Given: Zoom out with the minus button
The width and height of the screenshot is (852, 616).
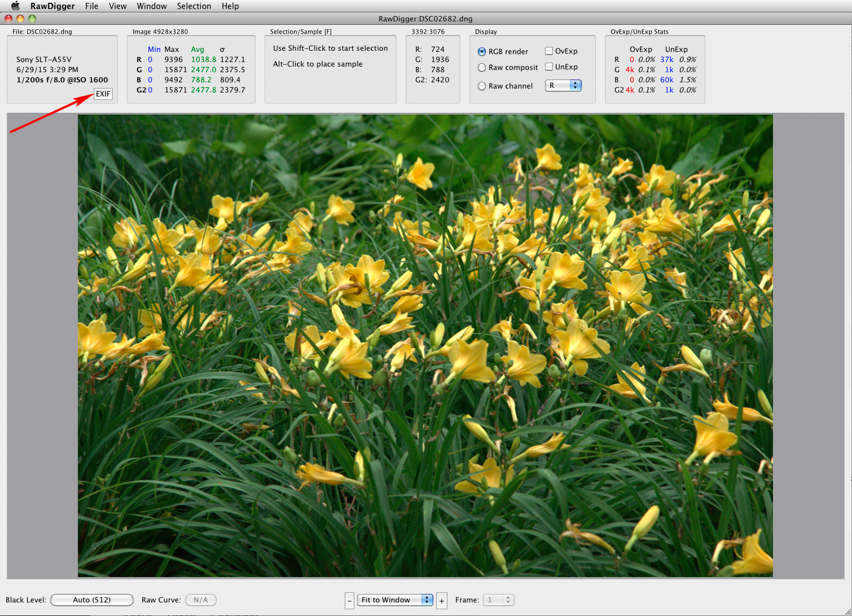Looking at the screenshot, I should 350,600.
